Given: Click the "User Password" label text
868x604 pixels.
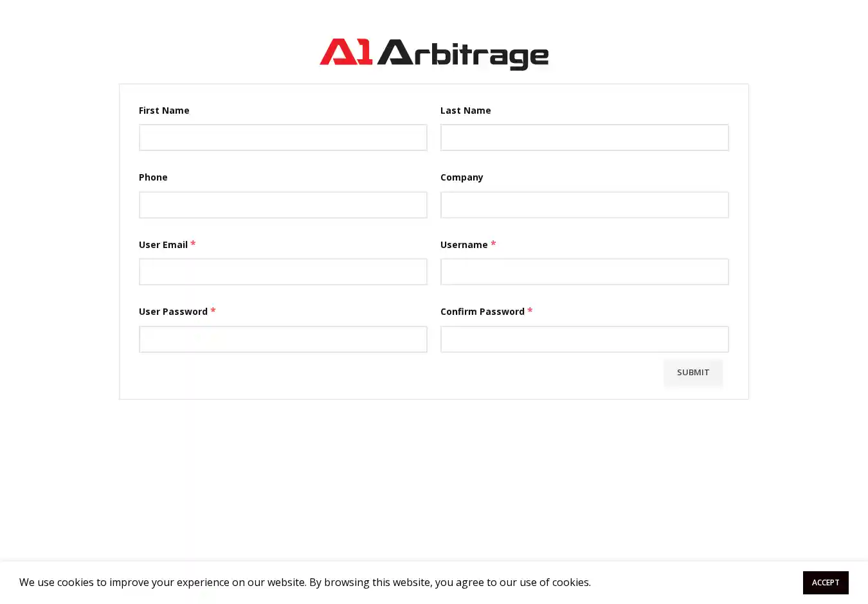Looking at the screenshot, I should click(173, 312).
